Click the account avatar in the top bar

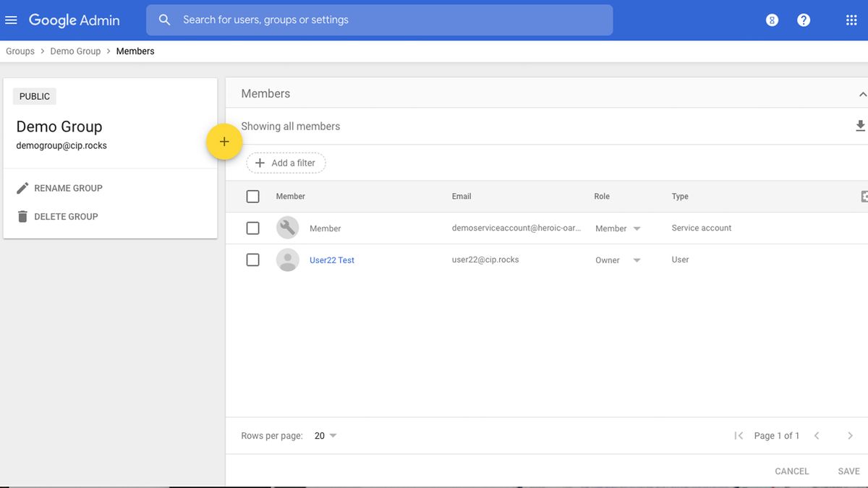click(x=772, y=20)
